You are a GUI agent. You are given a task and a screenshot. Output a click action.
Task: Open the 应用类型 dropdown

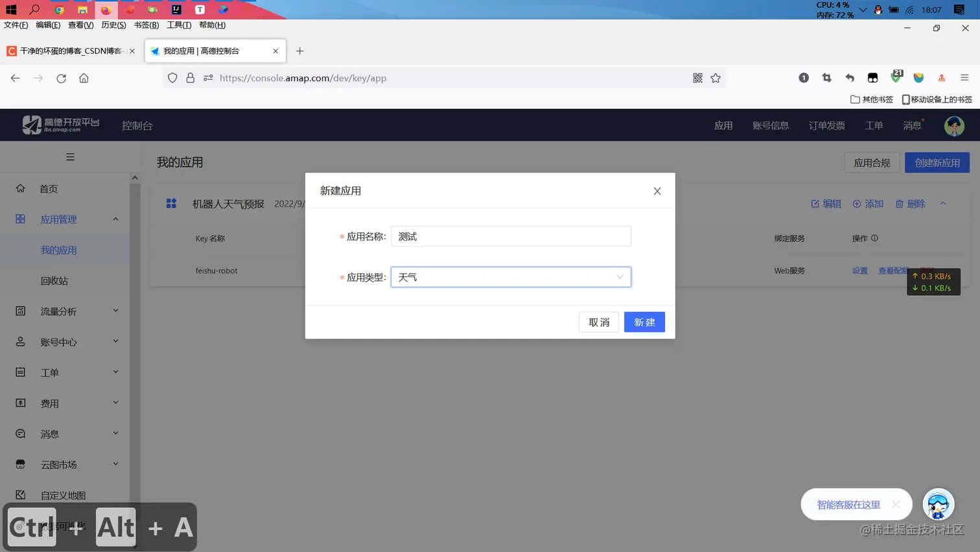pyautogui.click(x=511, y=277)
